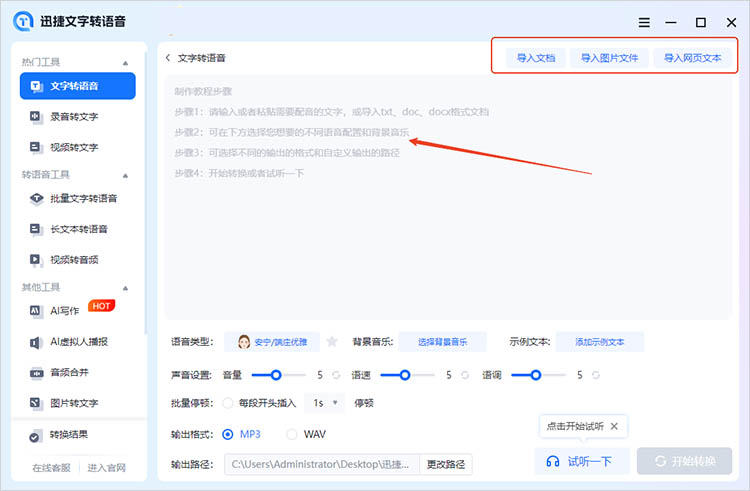Click the 迅捷文字转语音 app logo icon
Viewport: 750px width, 491px height.
coord(23,22)
